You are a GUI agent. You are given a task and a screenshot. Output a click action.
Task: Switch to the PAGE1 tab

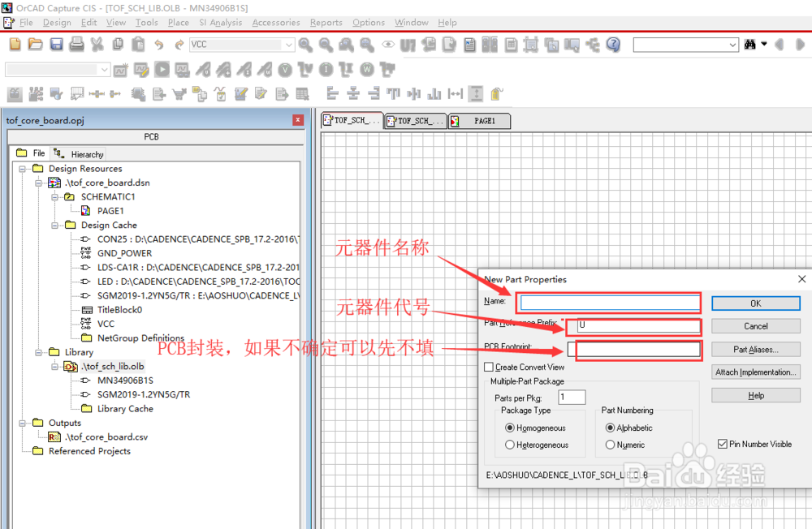point(480,121)
